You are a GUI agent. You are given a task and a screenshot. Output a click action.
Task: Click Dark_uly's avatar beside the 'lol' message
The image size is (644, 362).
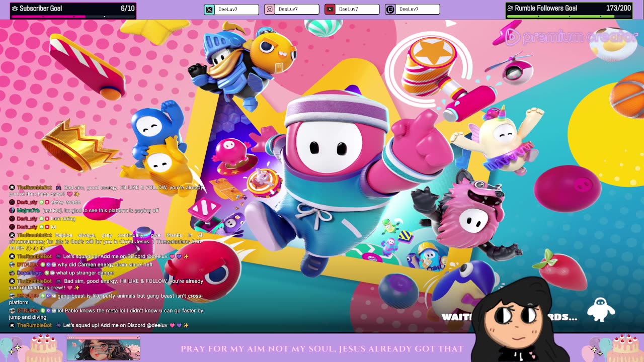[x=12, y=227]
